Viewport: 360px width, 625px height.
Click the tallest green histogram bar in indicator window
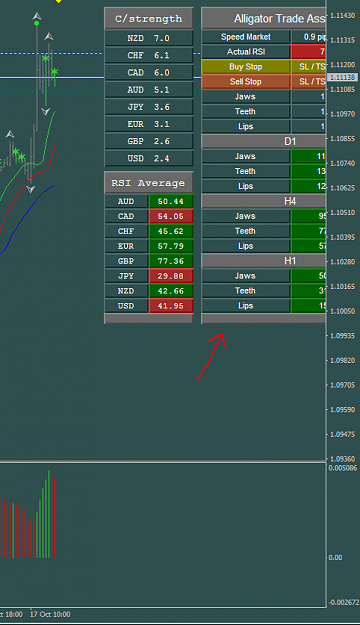coord(49,514)
